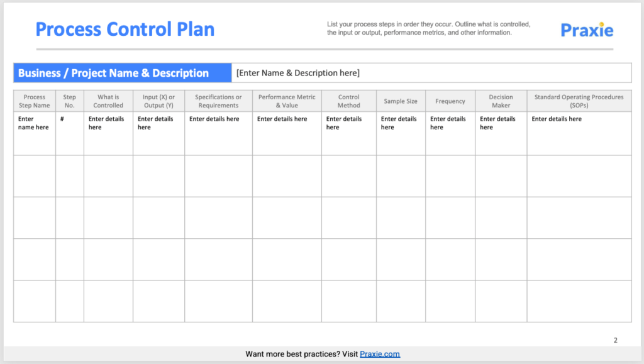Click the Standard Operating Procedures (SOPs) header
This screenshot has width=644, height=364.
click(579, 101)
